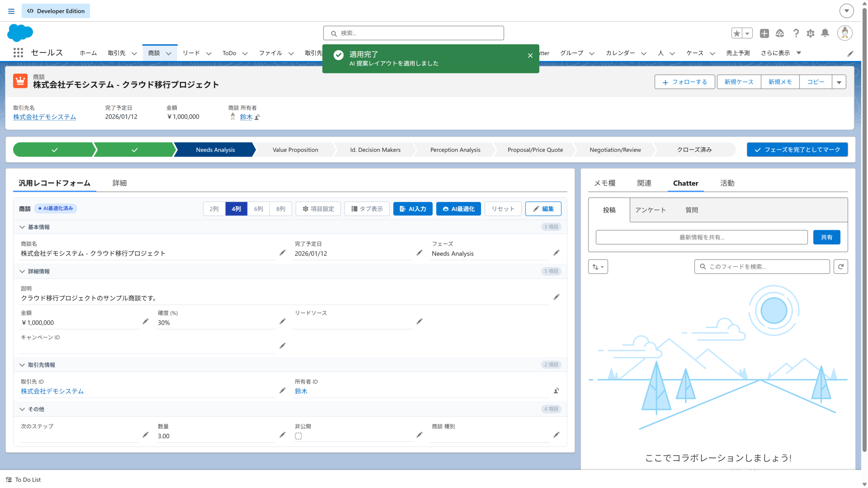Viewport: 868px width, 488px height.
Task: Open the Trailhead guidance icon
Action: (x=780, y=33)
